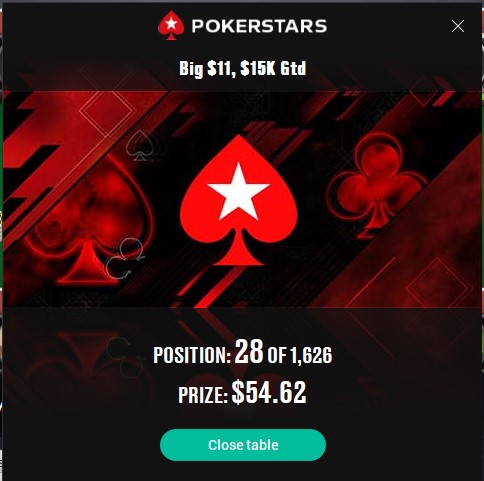Click the green Close table button
This screenshot has width=484, height=481.
[243, 445]
